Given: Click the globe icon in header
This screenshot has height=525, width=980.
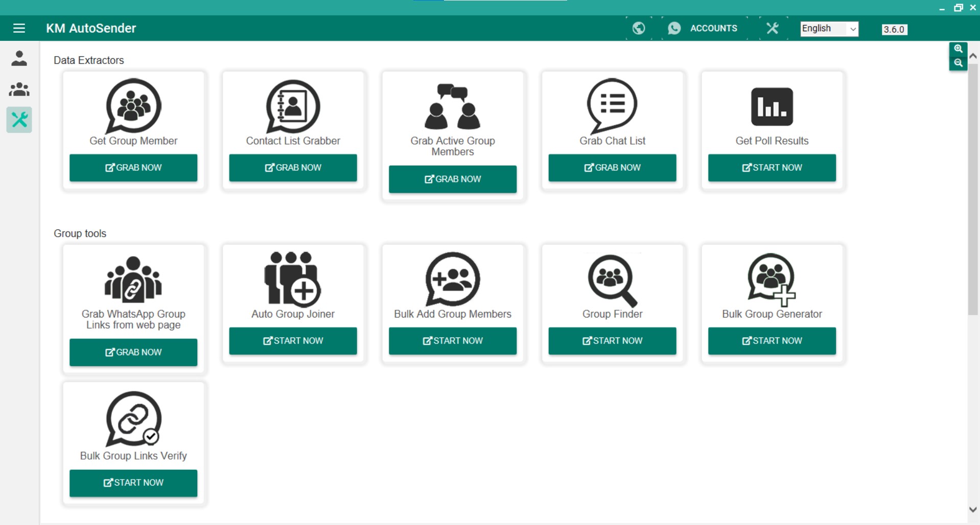Looking at the screenshot, I should pos(638,28).
